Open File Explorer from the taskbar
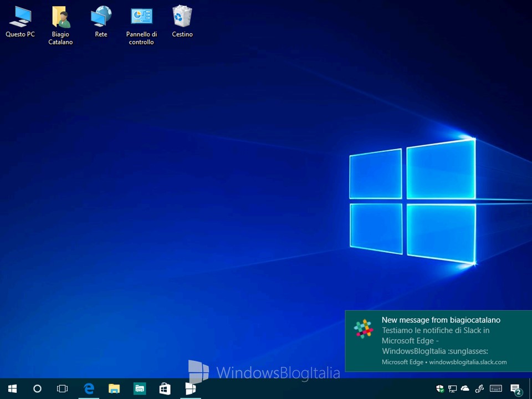 click(x=114, y=389)
